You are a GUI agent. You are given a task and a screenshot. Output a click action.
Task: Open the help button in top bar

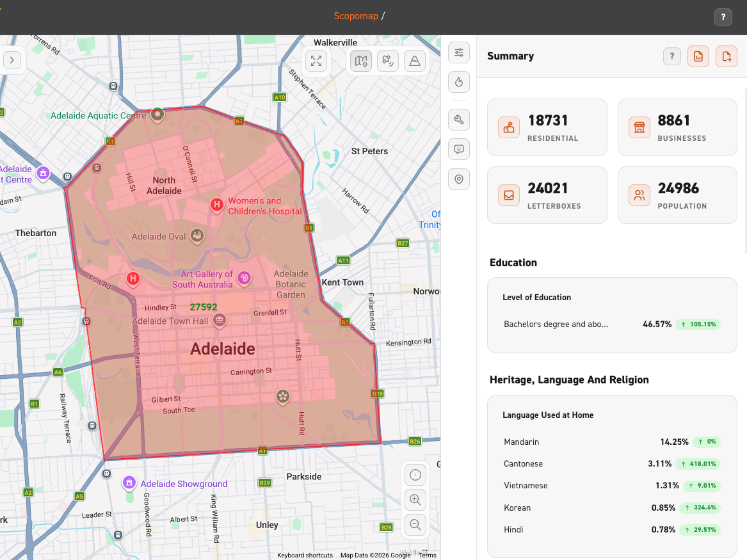(x=723, y=17)
